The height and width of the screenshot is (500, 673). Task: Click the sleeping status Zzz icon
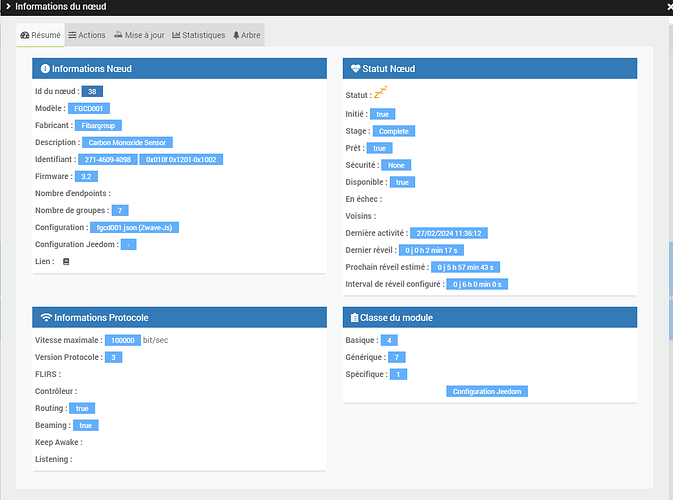pyautogui.click(x=380, y=92)
